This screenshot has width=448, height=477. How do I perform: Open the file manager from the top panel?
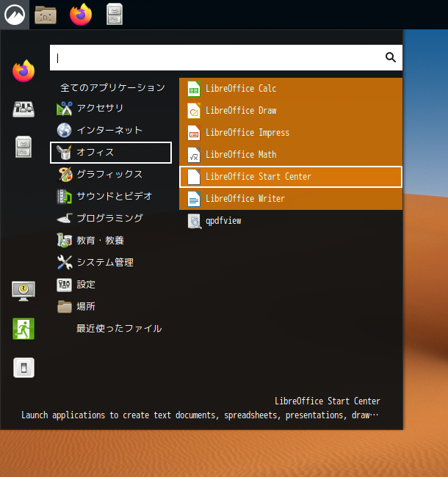pos(46,15)
